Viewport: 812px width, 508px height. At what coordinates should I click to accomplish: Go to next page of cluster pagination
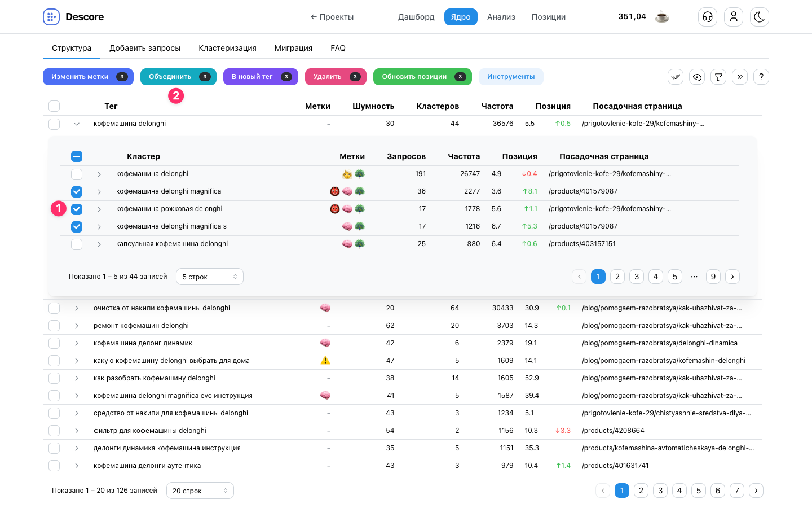(732, 277)
